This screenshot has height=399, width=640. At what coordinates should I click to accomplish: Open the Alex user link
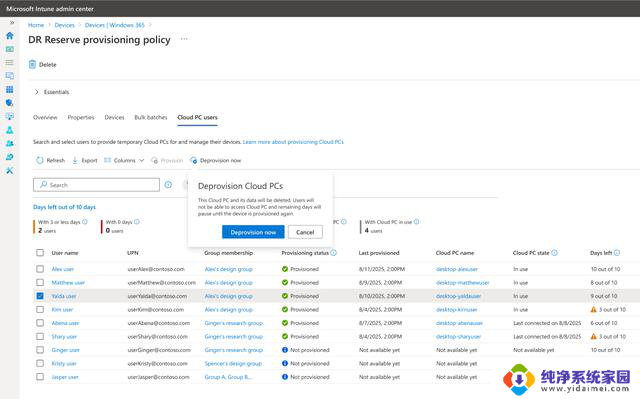(x=62, y=269)
